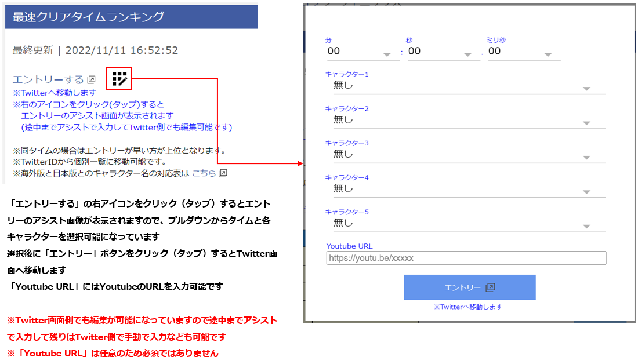Image resolution: width=638 pixels, height=364 pixels.
Task: Click external-link icon inside エントリー button
Action: [x=490, y=287]
